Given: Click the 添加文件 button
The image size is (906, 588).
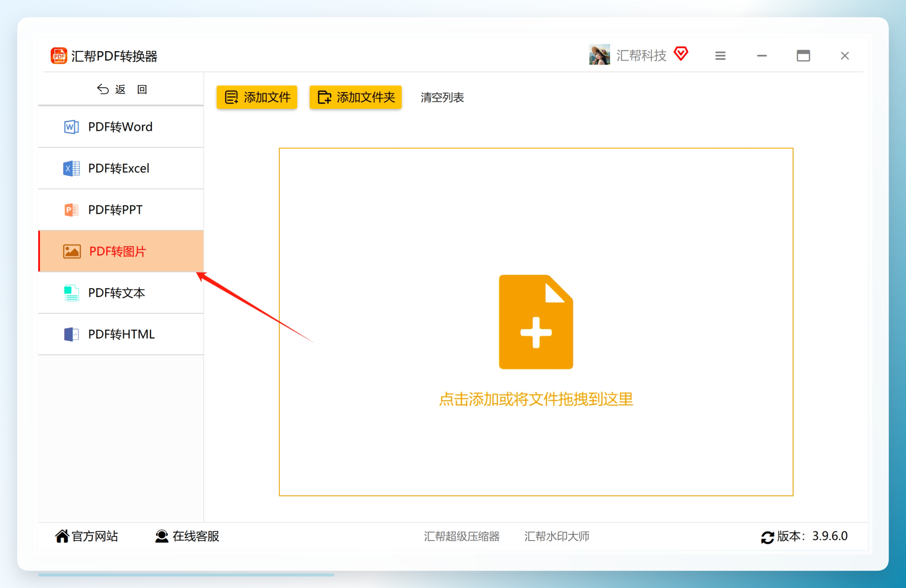Looking at the screenshot, I should pyautogui.click(x=257, y=97).
